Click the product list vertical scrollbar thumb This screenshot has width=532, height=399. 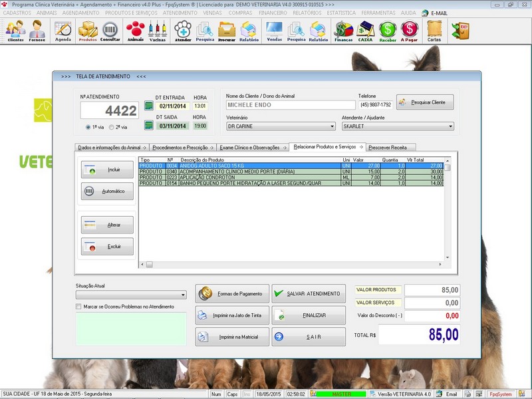pyautogui.click(x=448, y=168)
